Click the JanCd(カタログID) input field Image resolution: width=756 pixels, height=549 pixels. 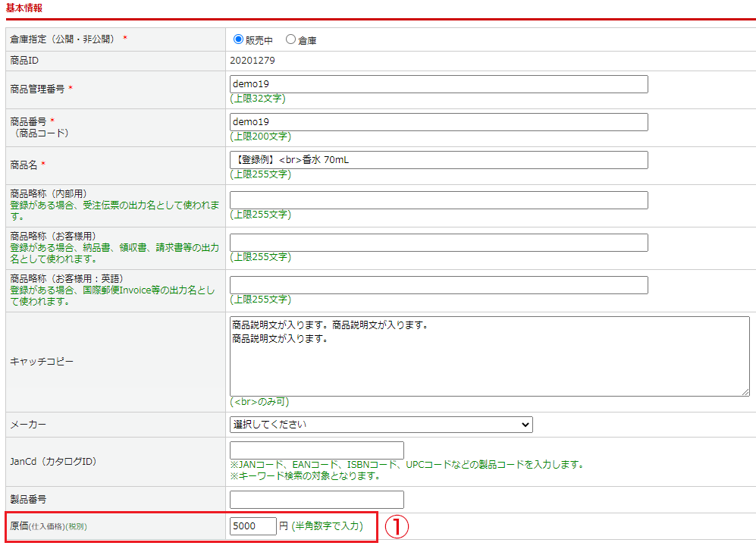click(316, 450)
